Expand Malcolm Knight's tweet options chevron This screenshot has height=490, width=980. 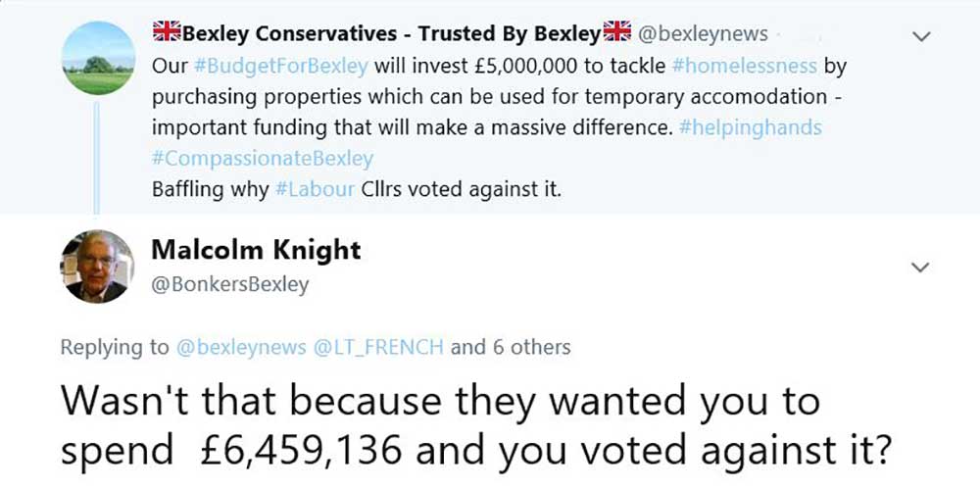920,268
